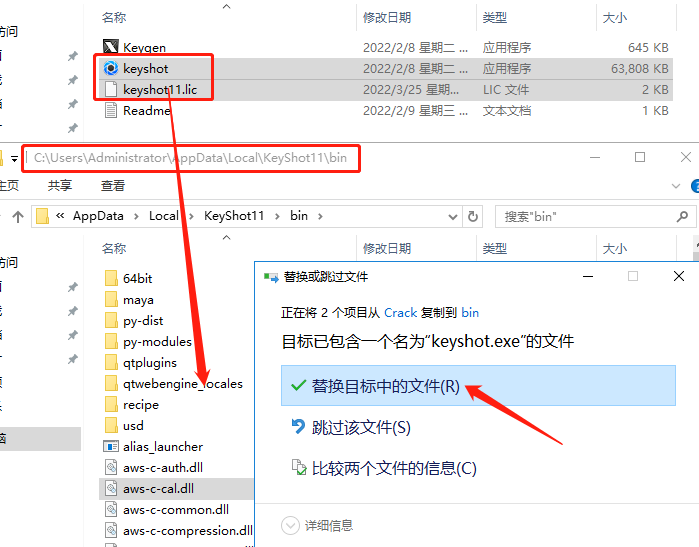
Task: Go up one folder level arrow
Action: 18,217
